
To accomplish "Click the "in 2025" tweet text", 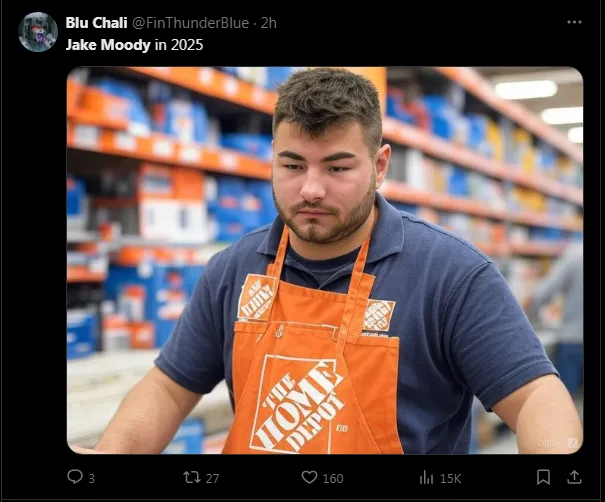I will point(179,45).
